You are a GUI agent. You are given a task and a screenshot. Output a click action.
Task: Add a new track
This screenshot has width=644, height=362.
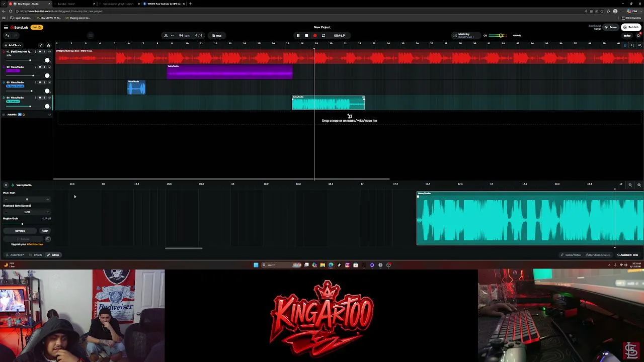click(x=13, y=45)
